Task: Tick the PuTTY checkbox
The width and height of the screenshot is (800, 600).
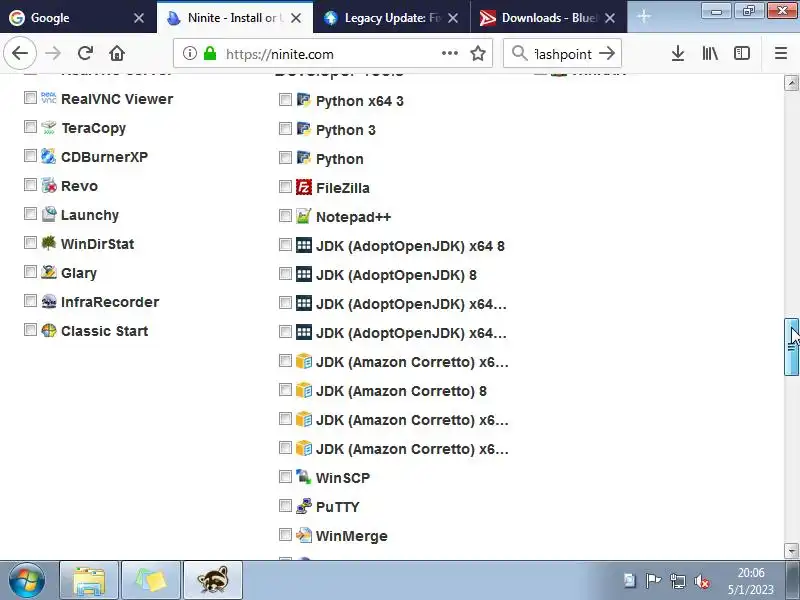Action: (285, 505)
